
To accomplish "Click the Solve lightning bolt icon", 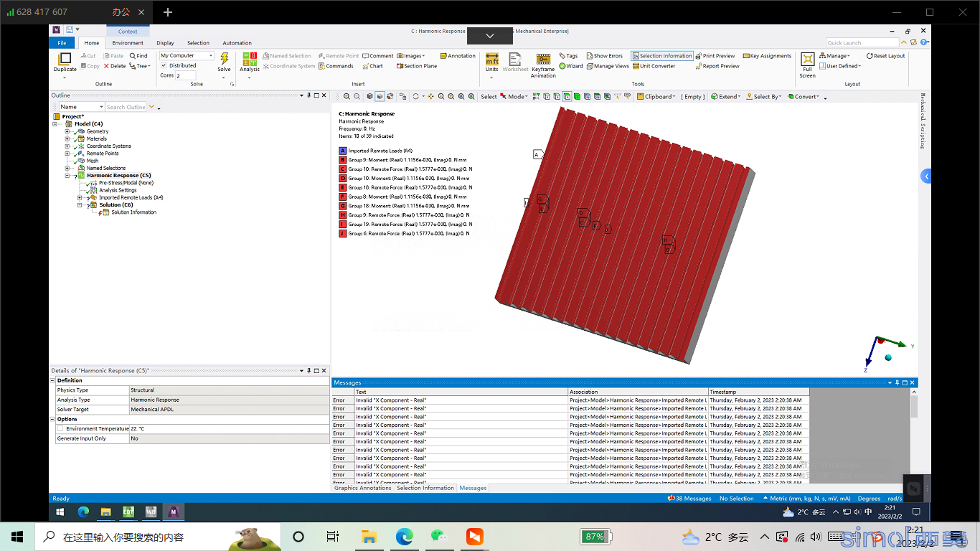I will 225,59.
